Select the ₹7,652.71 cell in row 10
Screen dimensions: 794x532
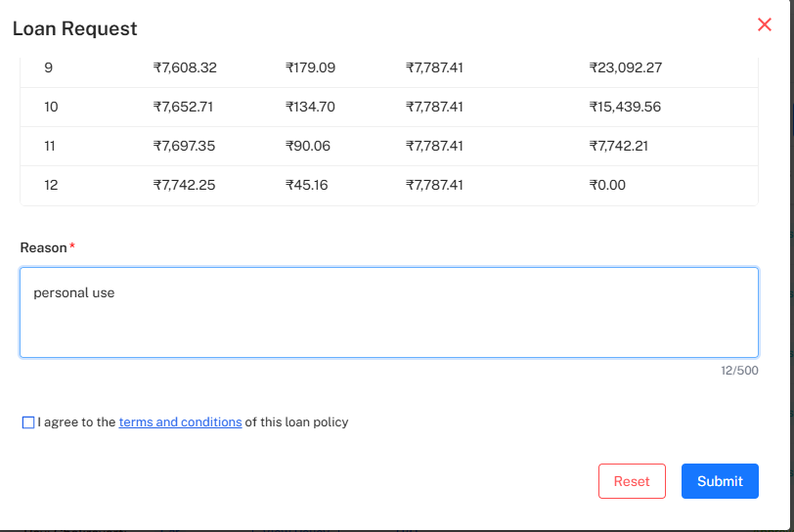coord(185,107)
